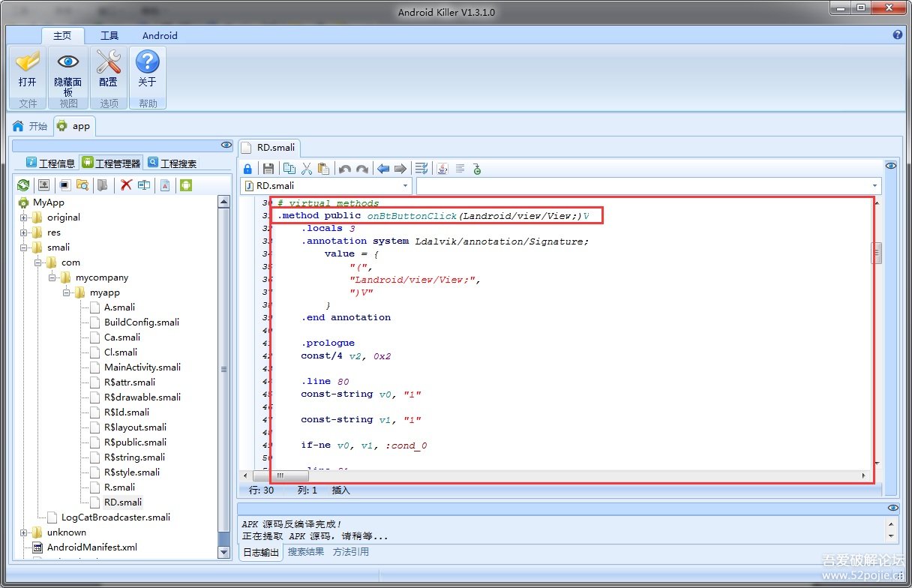Click the blue back arrow navigation icon

coord(383,169)
